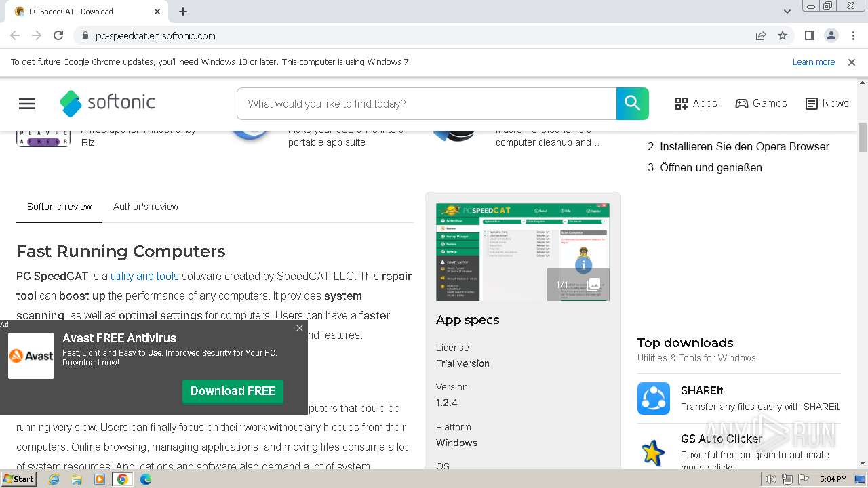
Task: Follow the Learn more link
Action: pos(814,62)
